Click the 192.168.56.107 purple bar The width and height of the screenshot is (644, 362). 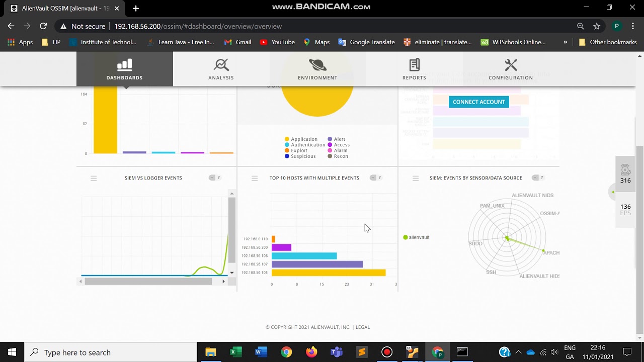coord(317,264)
